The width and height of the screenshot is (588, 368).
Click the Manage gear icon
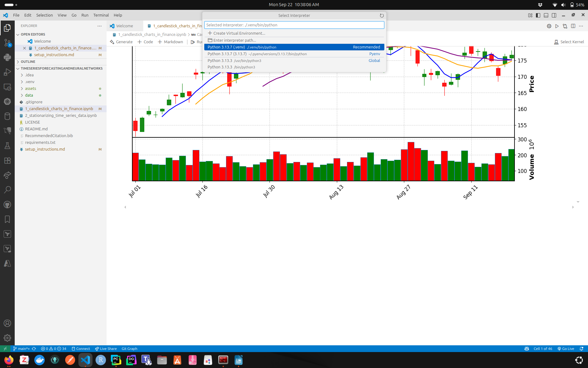click(x=7, y=338)
